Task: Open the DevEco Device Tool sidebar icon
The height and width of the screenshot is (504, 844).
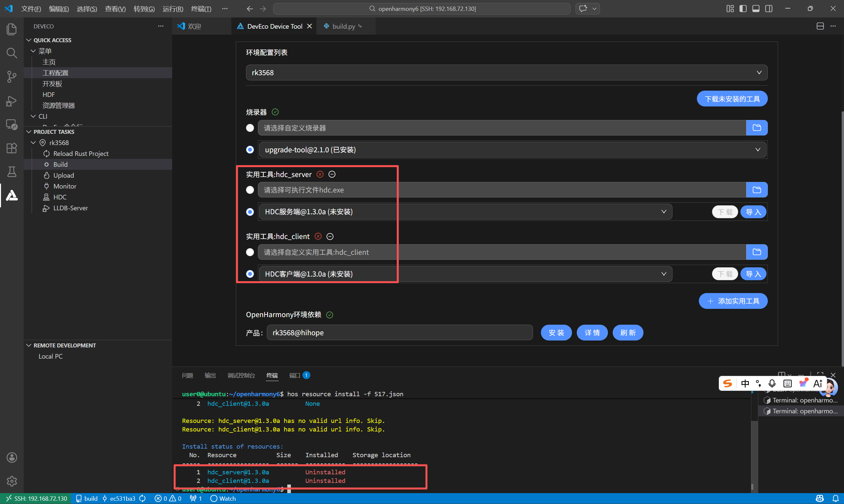Action: (12, 195)
